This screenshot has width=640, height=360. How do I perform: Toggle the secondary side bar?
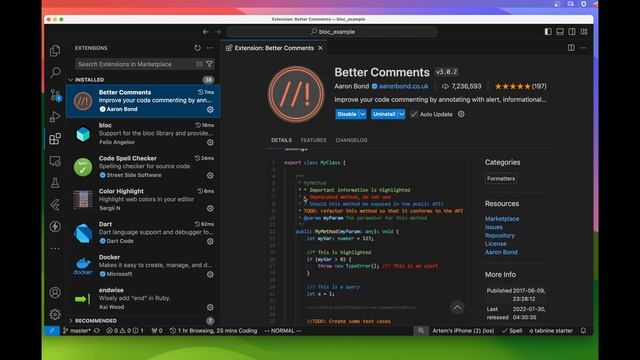tap(572, 32)
